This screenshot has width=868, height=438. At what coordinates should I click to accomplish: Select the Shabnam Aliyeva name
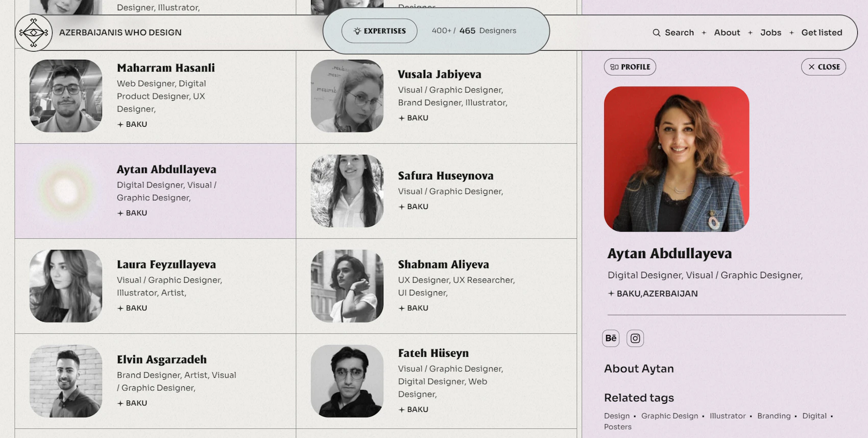(444, 265)
